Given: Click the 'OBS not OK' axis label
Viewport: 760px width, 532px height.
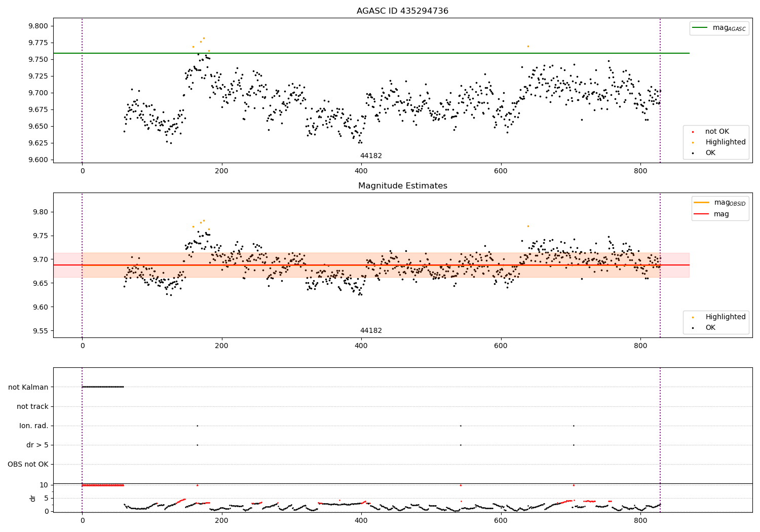Looking at the screenshot, I should [28, 464].
